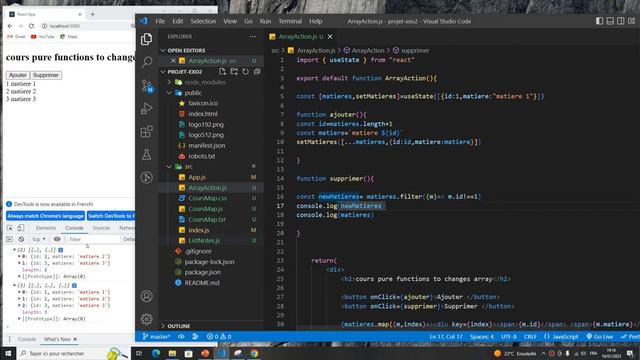Open ListNotes.js file
Image resolution: width=640 pixels, height=360 pixels.
(x=204, y=240)
